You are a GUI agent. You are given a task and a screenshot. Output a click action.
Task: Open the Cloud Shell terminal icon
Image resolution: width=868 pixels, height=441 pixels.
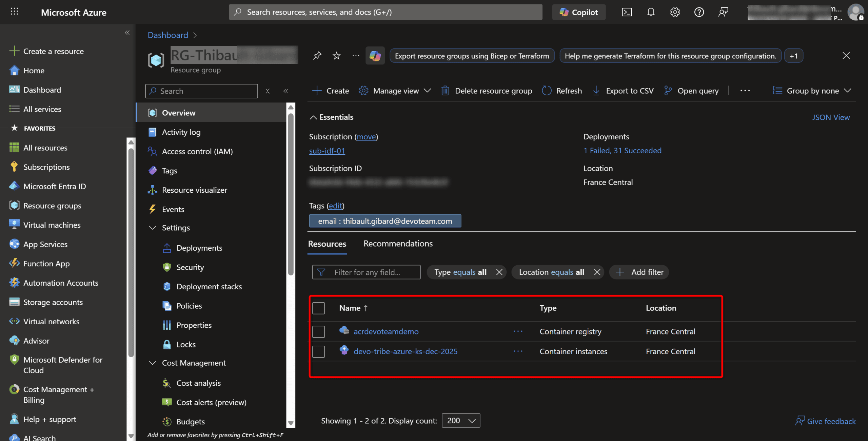627,12
